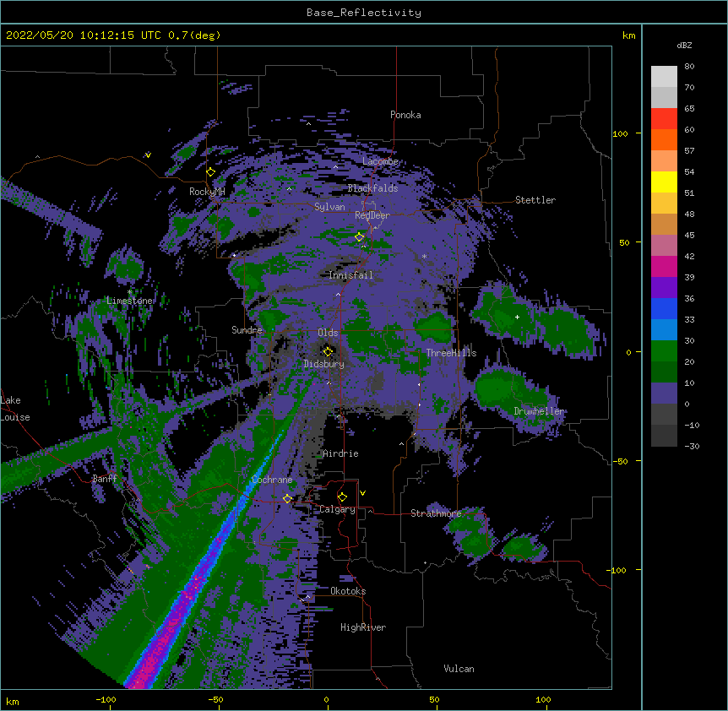Click the yellow V marker east of Calgary

362,493
